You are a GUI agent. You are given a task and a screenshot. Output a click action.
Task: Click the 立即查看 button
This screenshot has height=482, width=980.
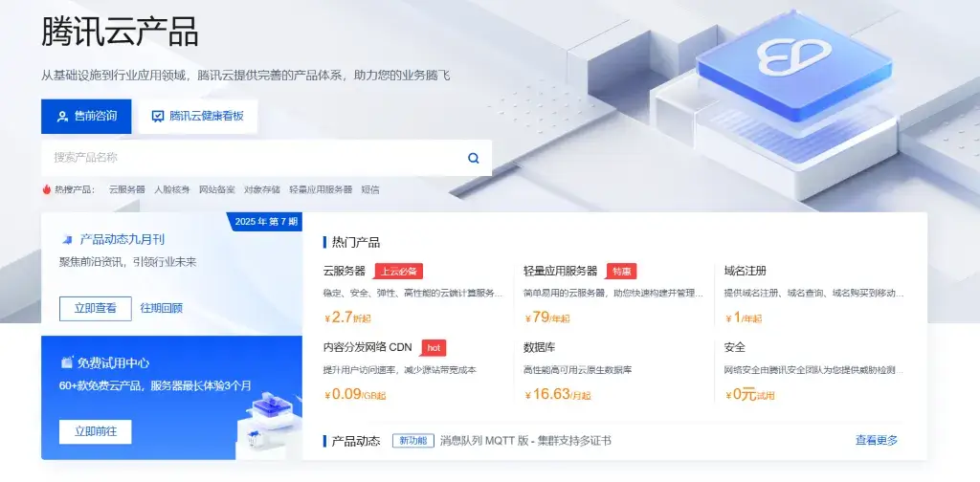point(96,309)
